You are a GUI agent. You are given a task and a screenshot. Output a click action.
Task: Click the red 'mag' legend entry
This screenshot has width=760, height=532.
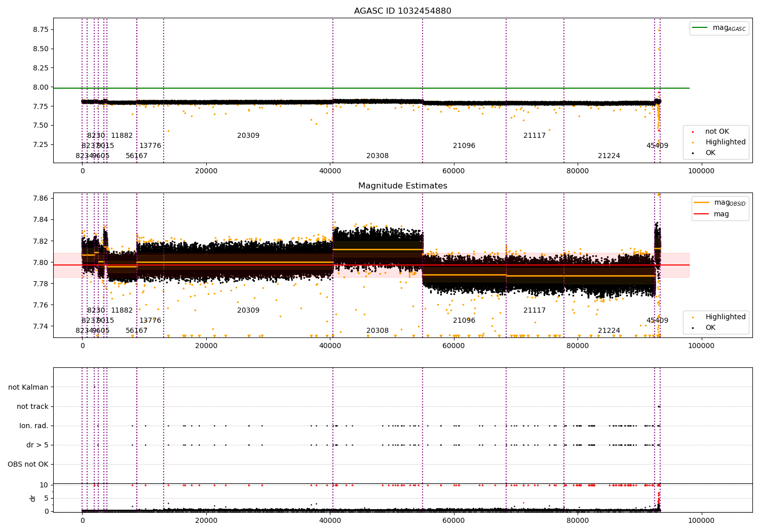pyautogui.click(x=711, y=214)
